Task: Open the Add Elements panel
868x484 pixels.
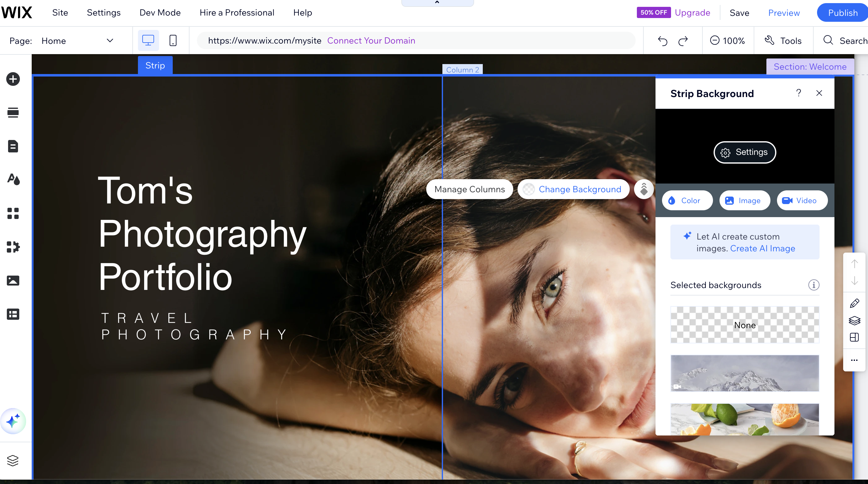Action: [x=13, y=79]
